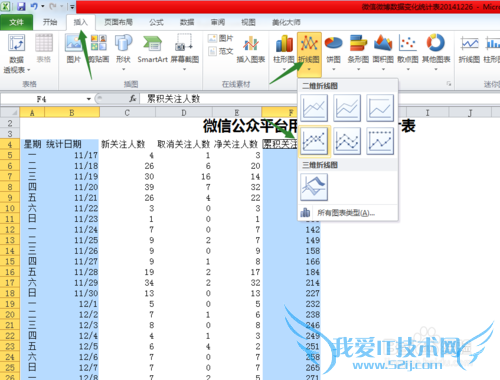This screenshot has width=500, height=380.
Task: Insert a picture with 图片 icon
Action: coord(74,49)
